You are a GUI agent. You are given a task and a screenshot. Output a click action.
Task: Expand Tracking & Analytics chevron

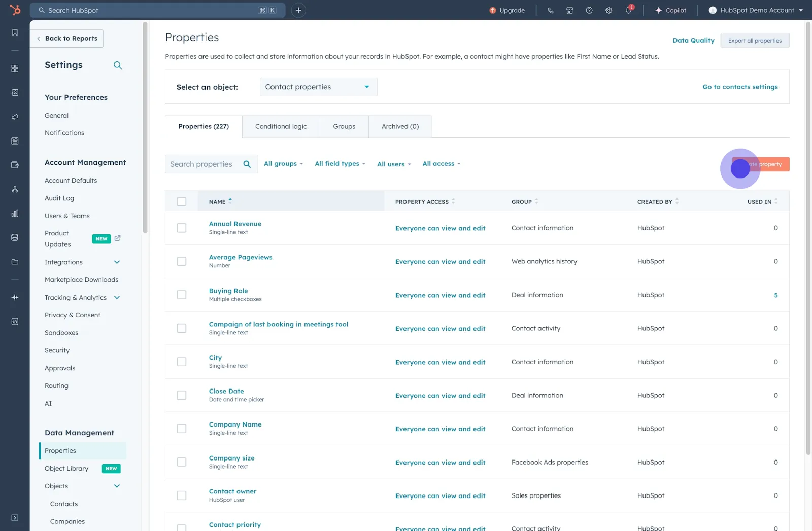point(117,298)
